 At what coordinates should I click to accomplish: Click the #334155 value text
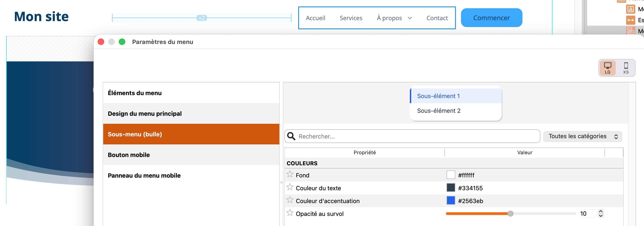click(x=470, y=188)
